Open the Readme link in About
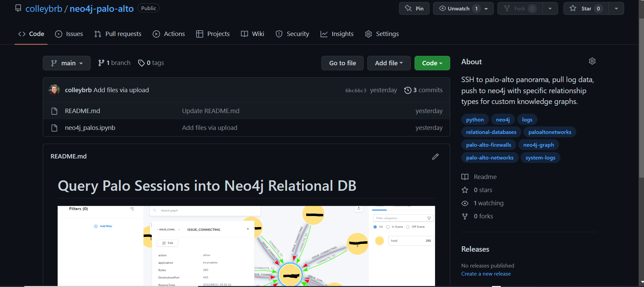The image size is (644, 287). (x=485, y=177)
